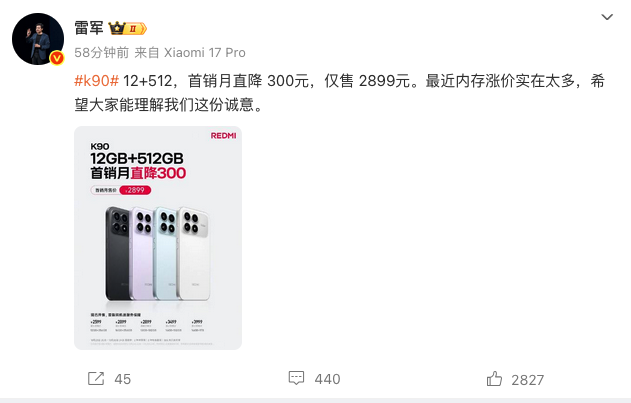
Task: Click the repost share icon
Action: coord(96,378)
